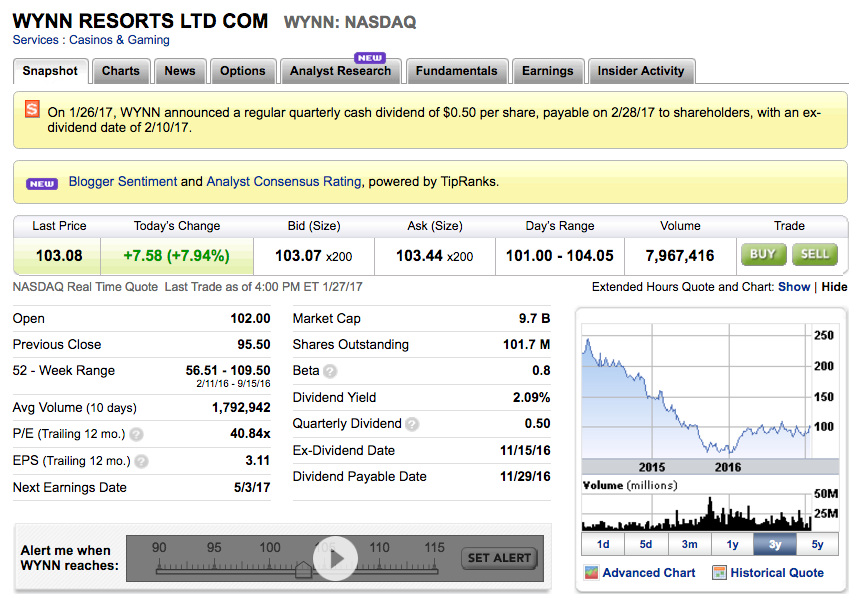Viewport: 851px width, 594px height.
Task: Click the SET ALERT button
Action: coord(500,558)
